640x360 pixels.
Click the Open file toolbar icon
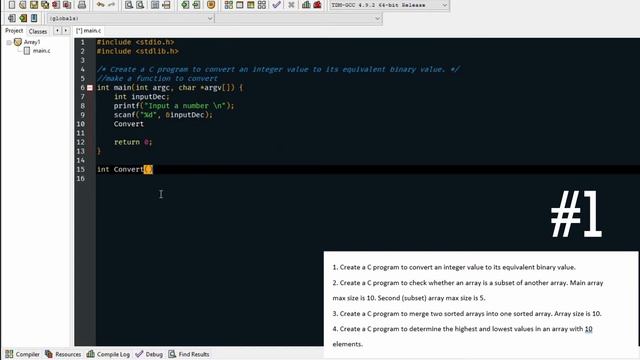[23, 5]
